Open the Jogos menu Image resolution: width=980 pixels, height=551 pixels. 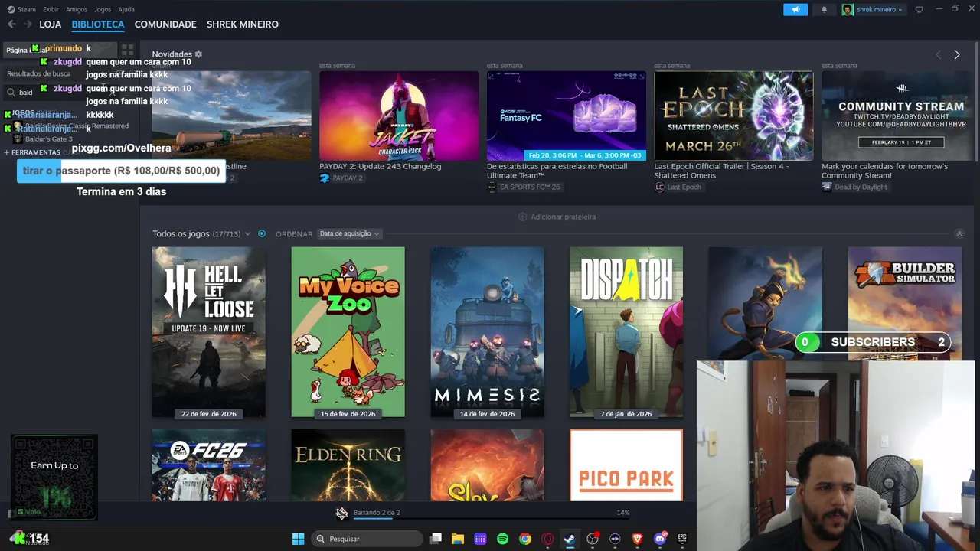pyautogui.click(x=103, y=9)
